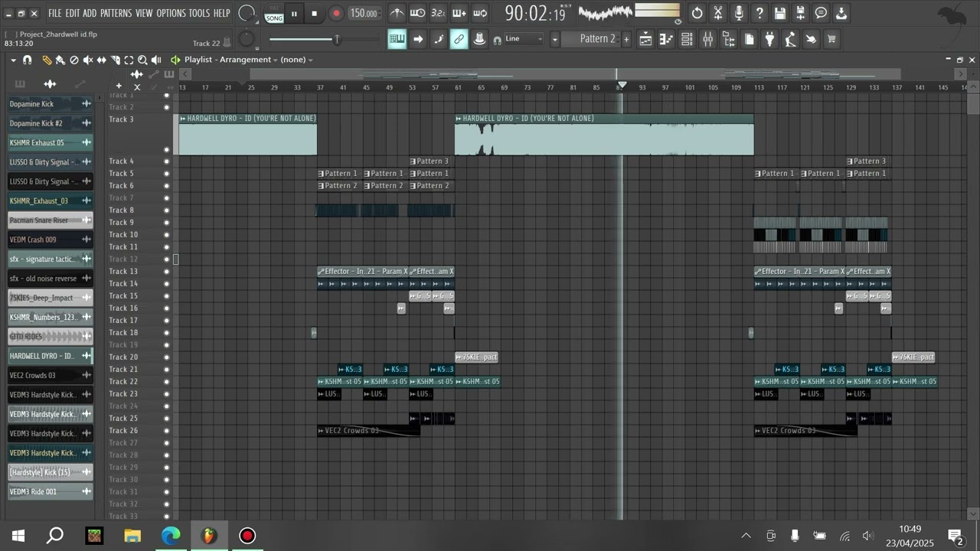This screenshot has width=980, height=551.
Task: Toggle loop recording icon
Action: click(480, 13)
